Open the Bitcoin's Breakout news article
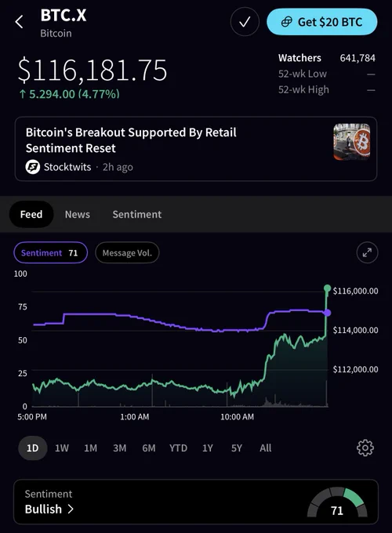 (x=196, y=149)
